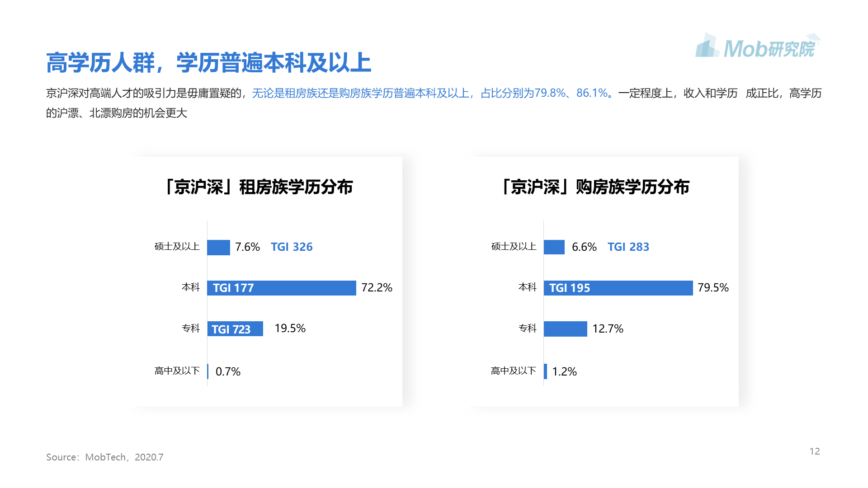Click the Mob研究院 logo icon

pos(758,46)
